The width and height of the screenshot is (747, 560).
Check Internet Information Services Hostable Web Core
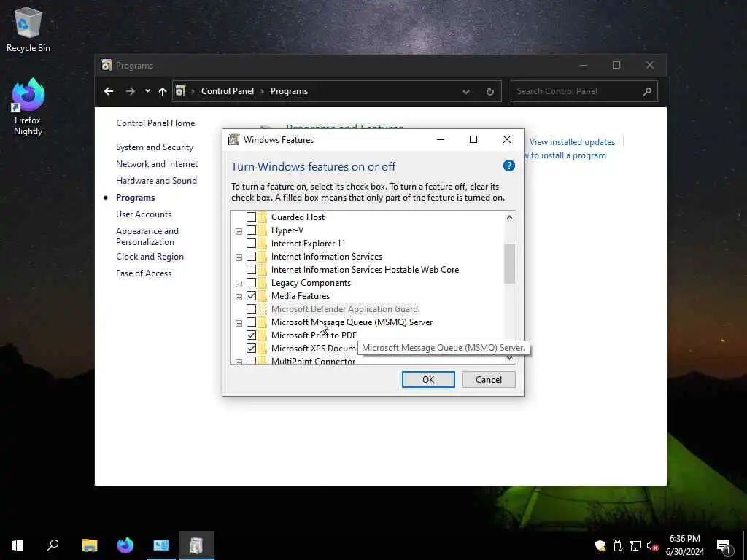tap(251, 270)
